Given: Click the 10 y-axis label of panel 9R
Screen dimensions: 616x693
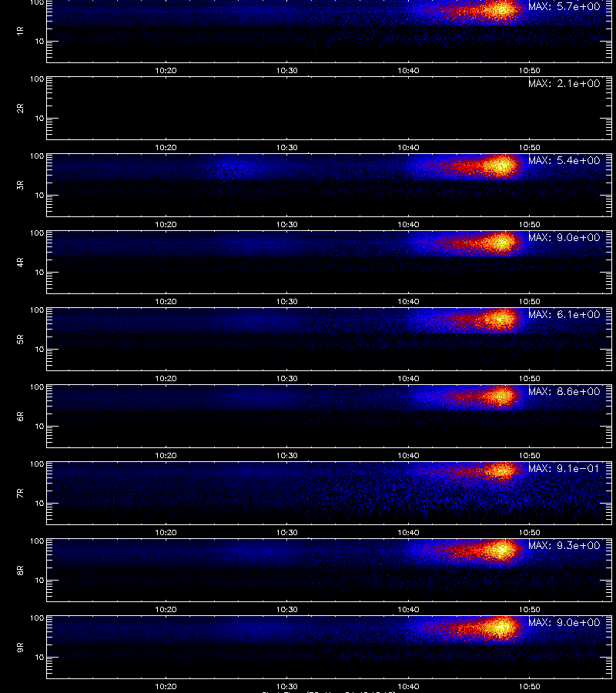Looking at the screenshot, I should [x=39, y=658].
